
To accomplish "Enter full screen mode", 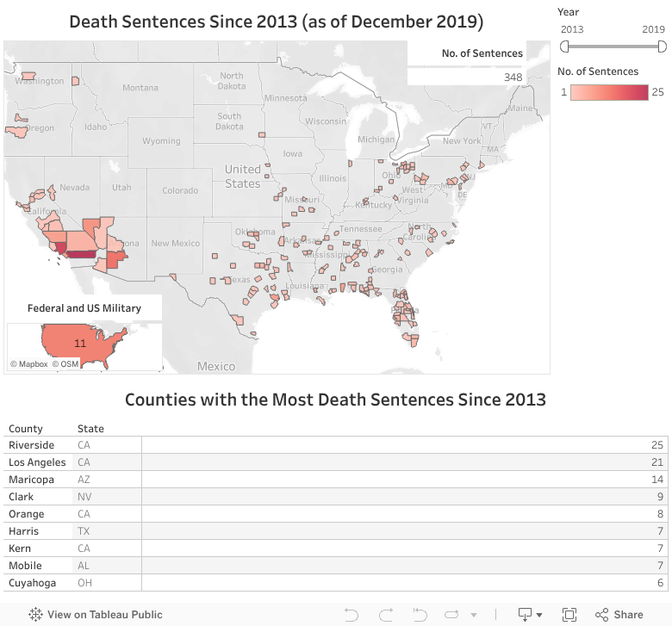I will 569,614.
